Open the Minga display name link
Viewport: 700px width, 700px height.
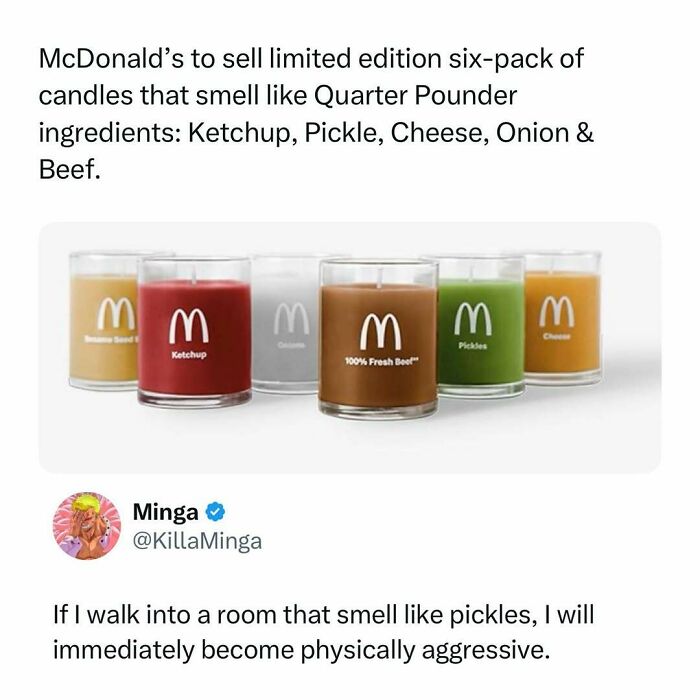tap(165, 514)
